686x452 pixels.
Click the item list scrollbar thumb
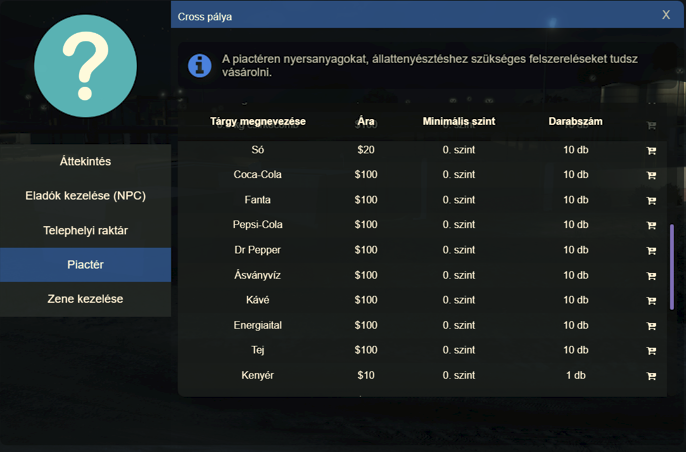click(x=671, y=267)
